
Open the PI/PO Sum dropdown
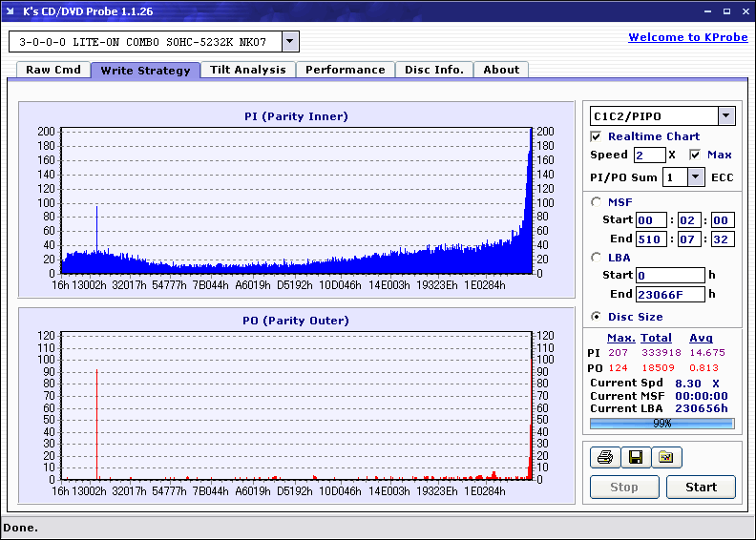pos(696,177)
